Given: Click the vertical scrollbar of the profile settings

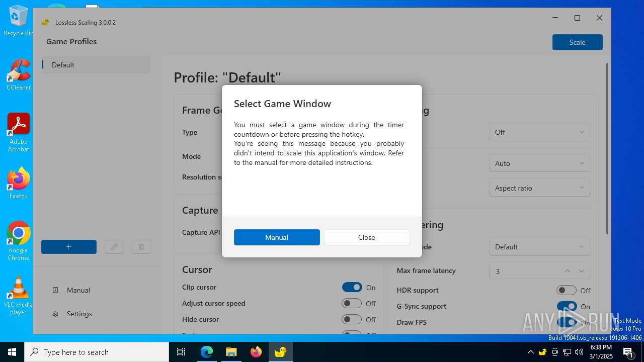Looking at the screenshot, I should coord(607,149).
